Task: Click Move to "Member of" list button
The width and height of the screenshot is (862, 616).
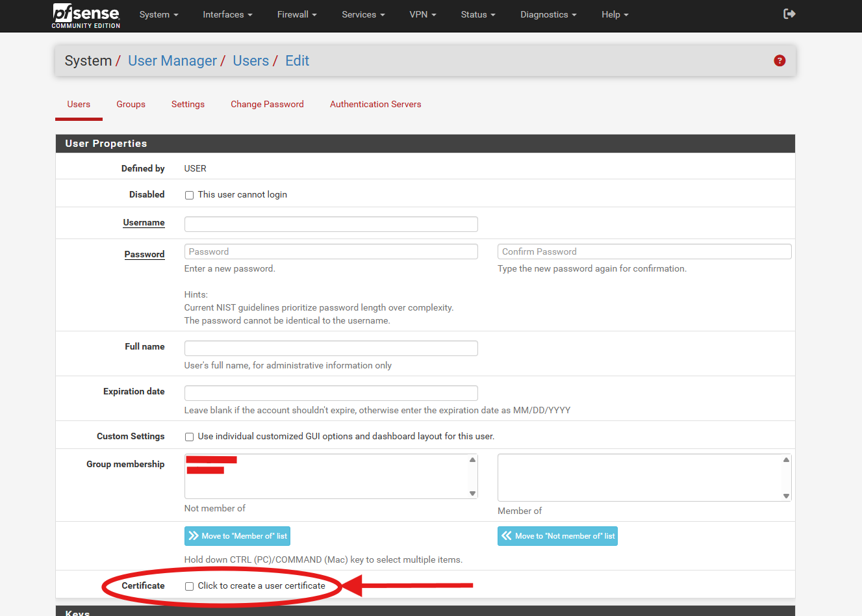Action: click(x=237, y=536)
